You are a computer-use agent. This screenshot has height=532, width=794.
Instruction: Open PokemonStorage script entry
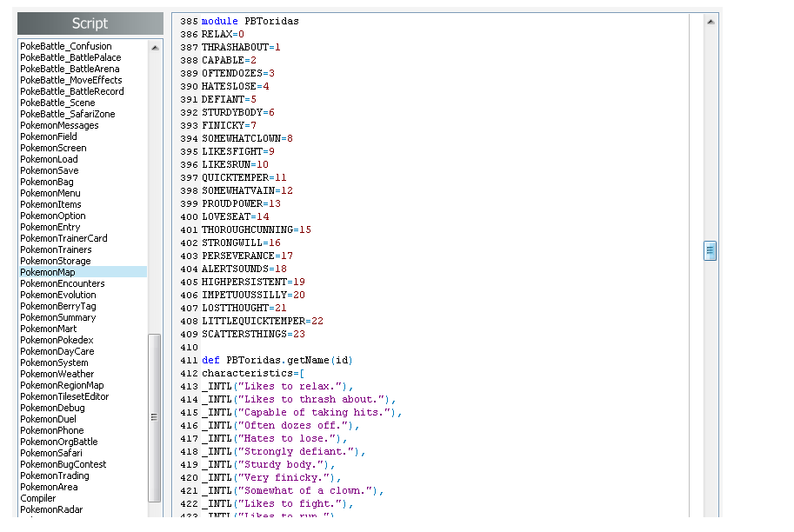pyautogui.click(x=55, y=261)
